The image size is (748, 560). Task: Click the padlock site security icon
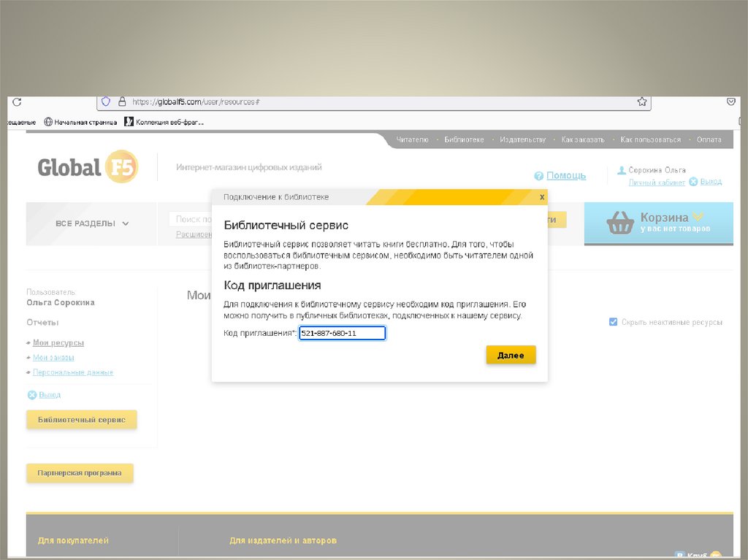click(122, 101)
